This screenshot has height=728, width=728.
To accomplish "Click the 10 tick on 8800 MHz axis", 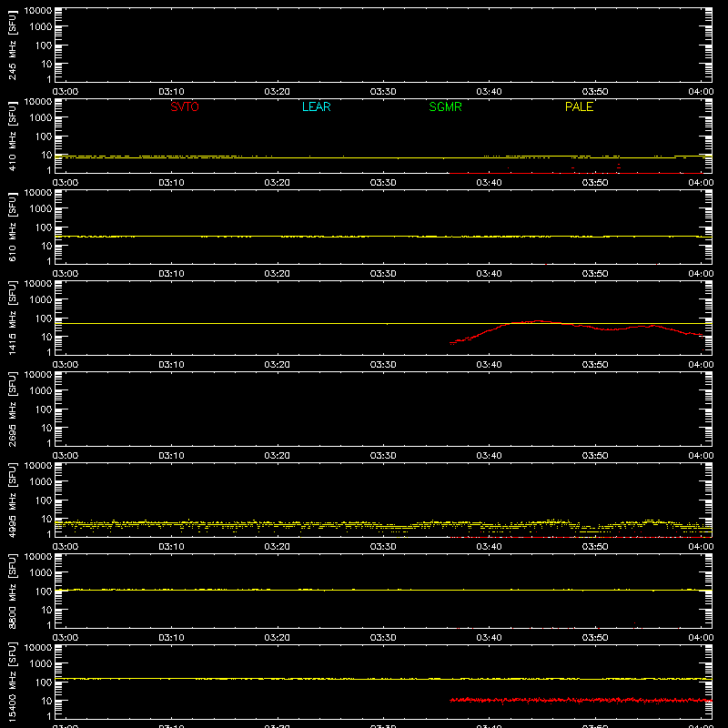I will coord(46,610).
